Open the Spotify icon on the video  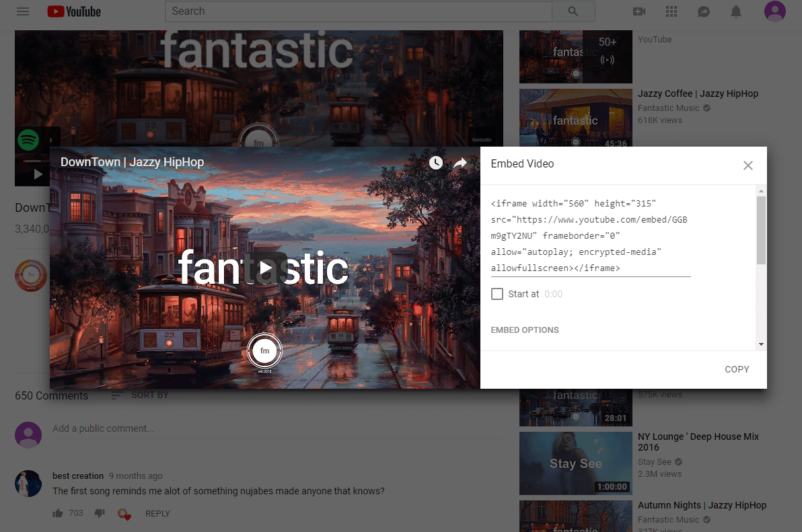28,139
